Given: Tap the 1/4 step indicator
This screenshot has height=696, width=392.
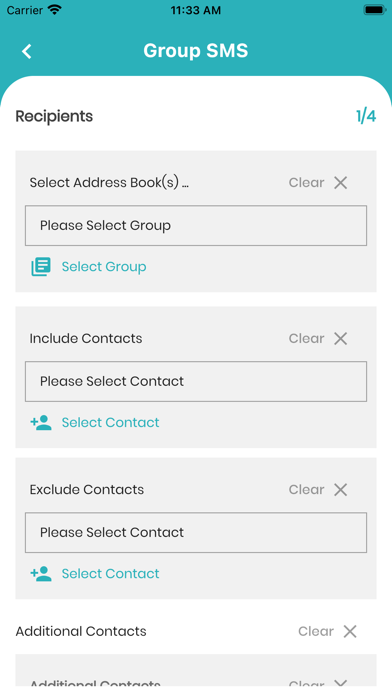Looking at the screenshot, I should pos(366,116).
